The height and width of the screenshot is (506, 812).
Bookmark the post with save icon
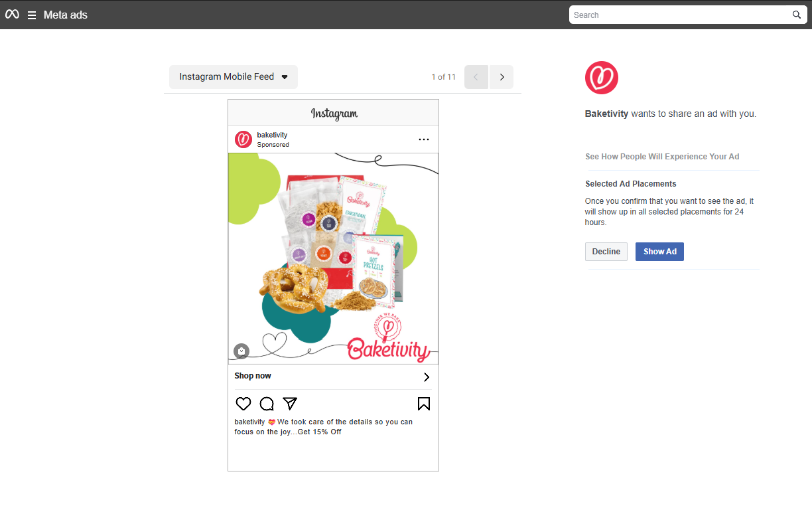pyautogui.click(x=424, y=404)
